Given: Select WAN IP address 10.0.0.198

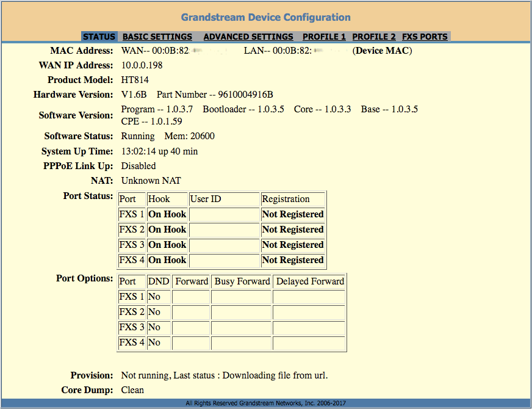Looking at the screenshot, I should pos(142,65).
